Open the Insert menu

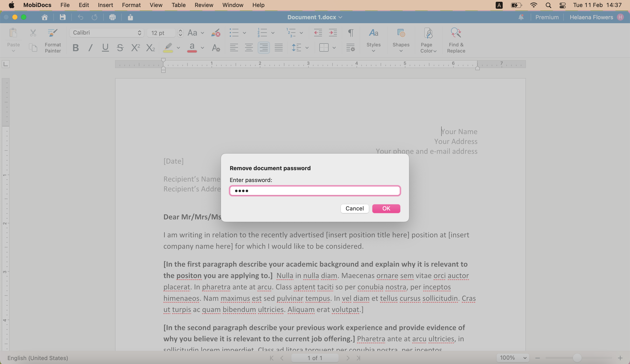click(x=105, y=5)
